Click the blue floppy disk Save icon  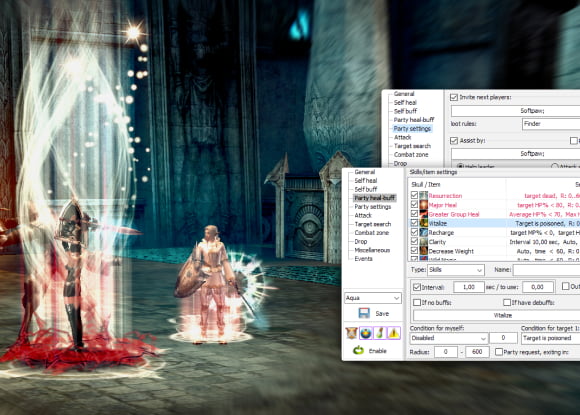pos(364,313)
